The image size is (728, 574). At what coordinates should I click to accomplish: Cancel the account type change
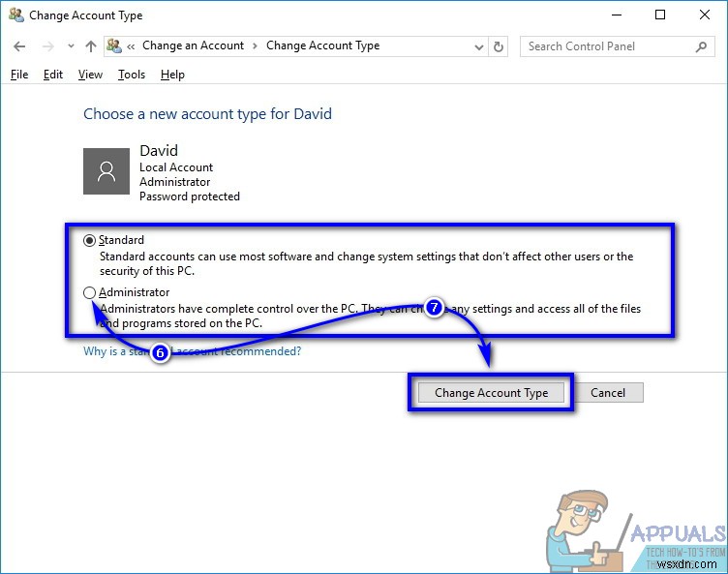[608, 393]
